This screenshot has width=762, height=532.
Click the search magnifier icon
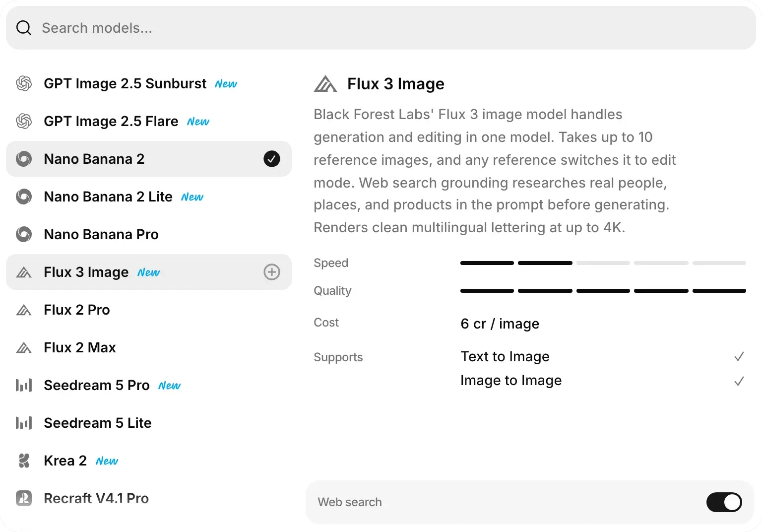coord(24,28)
